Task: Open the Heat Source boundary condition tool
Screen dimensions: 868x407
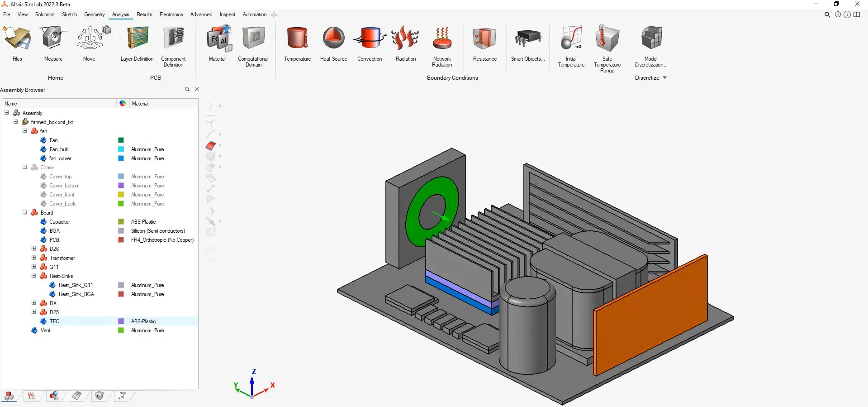Action: [333, 38]
